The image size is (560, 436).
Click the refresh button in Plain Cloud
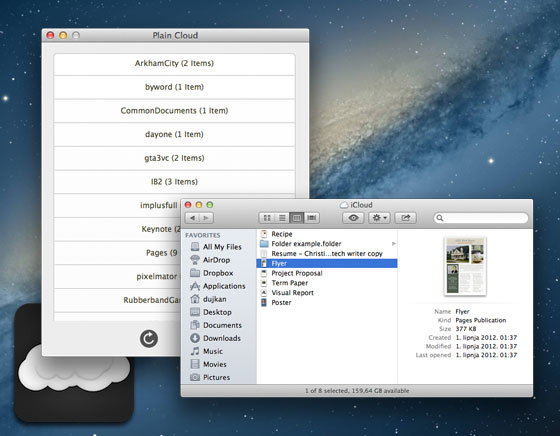(x=149, y=339)
